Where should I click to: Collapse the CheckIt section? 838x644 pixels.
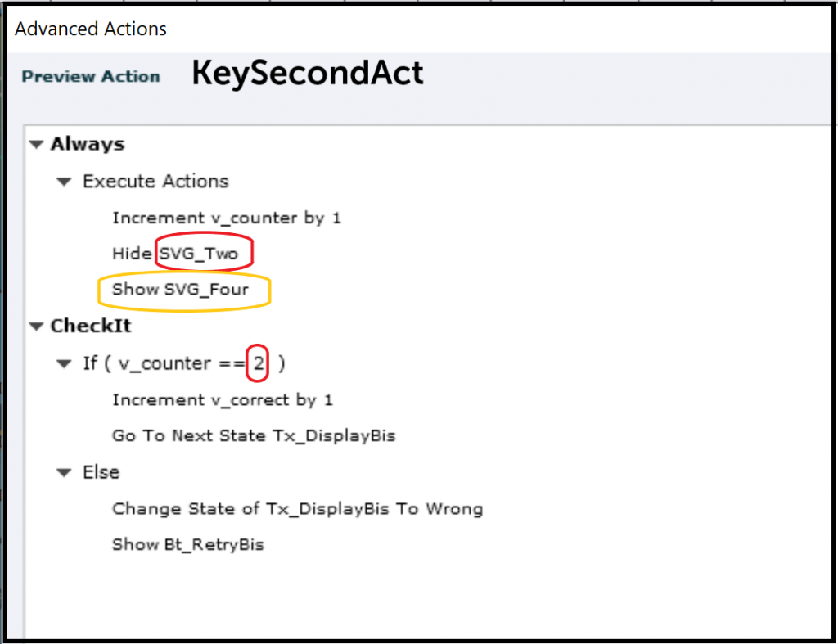click(36, 326)
